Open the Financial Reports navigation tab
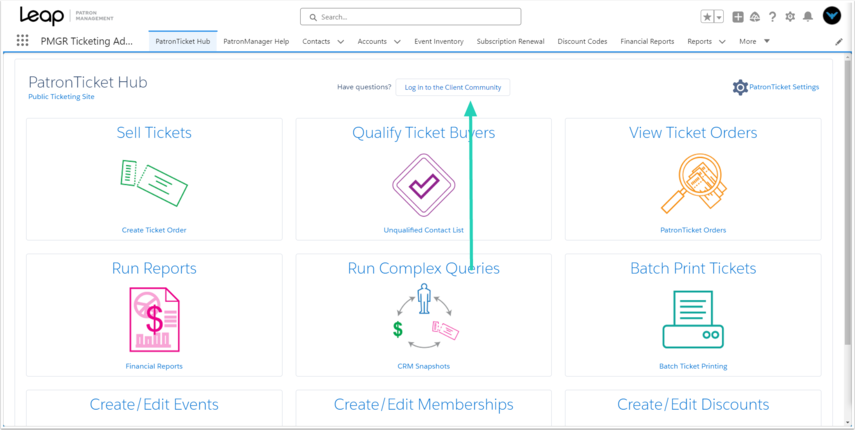855x430 pixels. tap(647, 41)
